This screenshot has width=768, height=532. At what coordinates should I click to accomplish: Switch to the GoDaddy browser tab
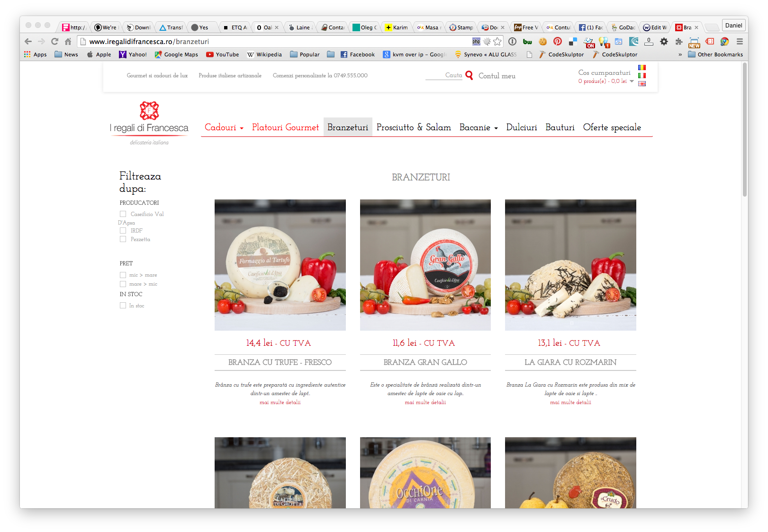(x=623, y=27)
